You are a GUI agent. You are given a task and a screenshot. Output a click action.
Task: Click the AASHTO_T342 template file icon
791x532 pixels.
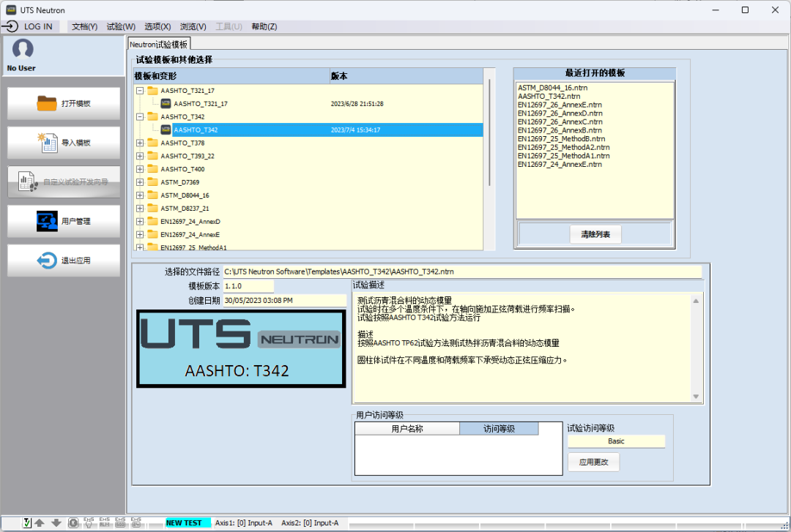pos(166,130)
